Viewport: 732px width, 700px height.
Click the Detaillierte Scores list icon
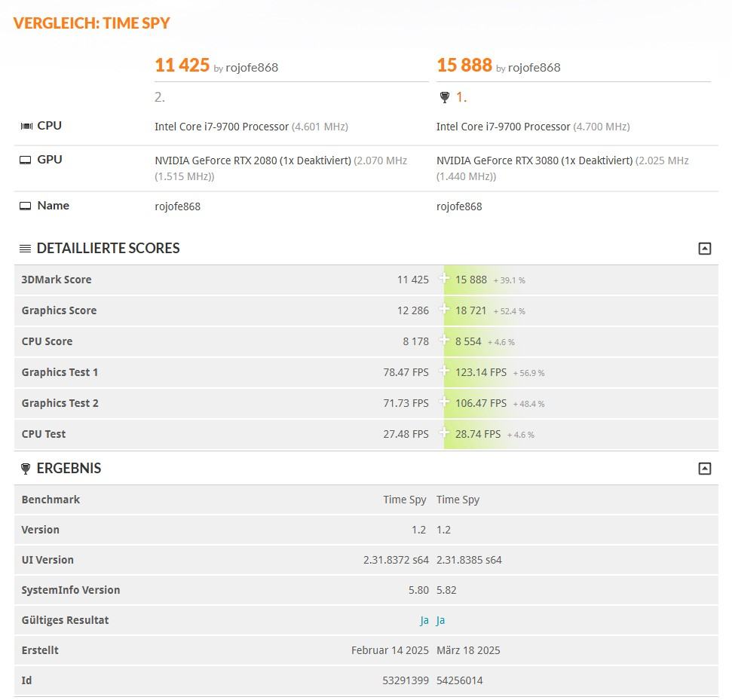(x=25, y=248)
